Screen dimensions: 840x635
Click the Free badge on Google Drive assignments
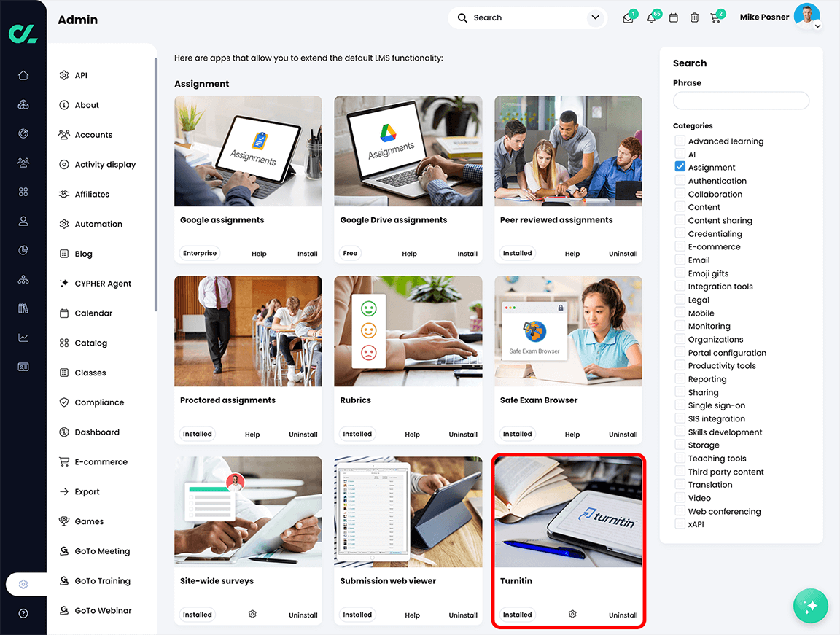click(x=350, y=253)
